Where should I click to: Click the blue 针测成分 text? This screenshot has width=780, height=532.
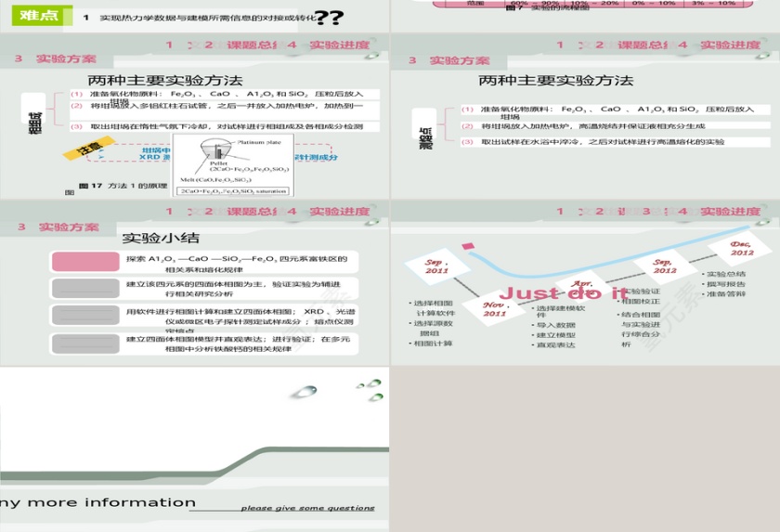point(316,157)
